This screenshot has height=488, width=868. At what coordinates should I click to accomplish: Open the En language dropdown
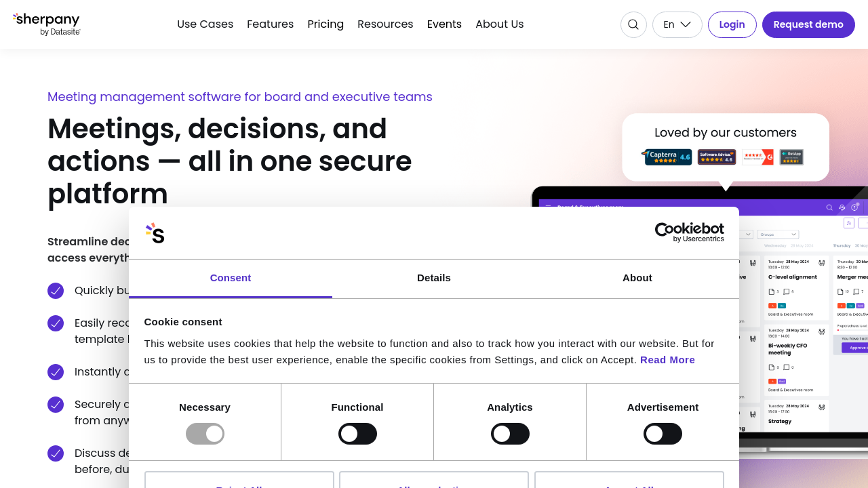coord(677,25)
